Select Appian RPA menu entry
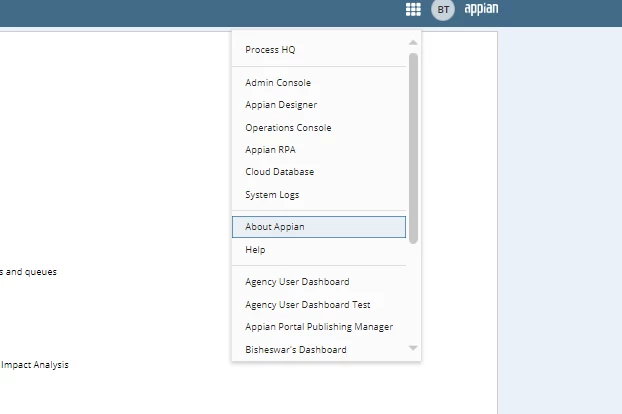The height and width of the screenshot is (414, 622). [x=319, y=150]
